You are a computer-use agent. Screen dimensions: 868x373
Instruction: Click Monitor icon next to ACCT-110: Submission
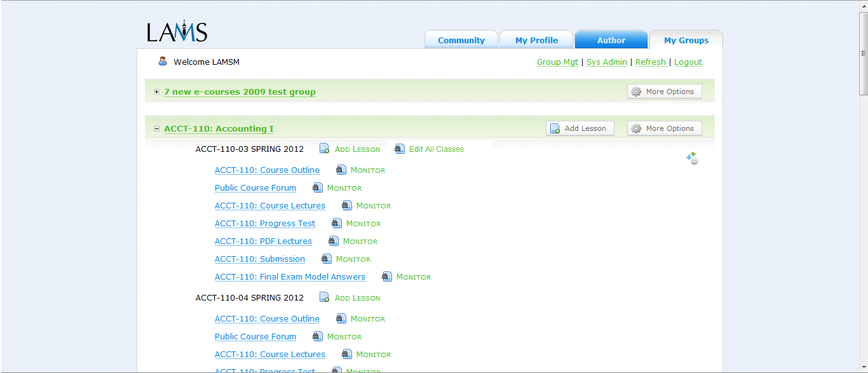(327, 259)
